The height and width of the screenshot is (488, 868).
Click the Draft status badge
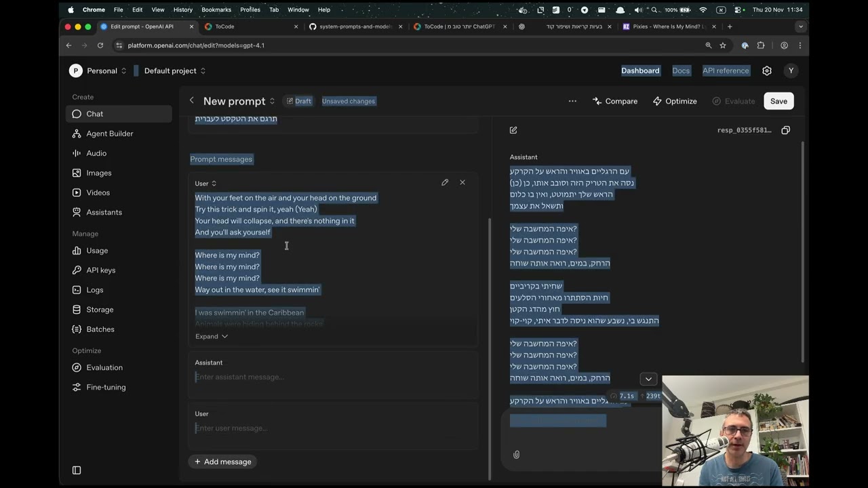299,101
